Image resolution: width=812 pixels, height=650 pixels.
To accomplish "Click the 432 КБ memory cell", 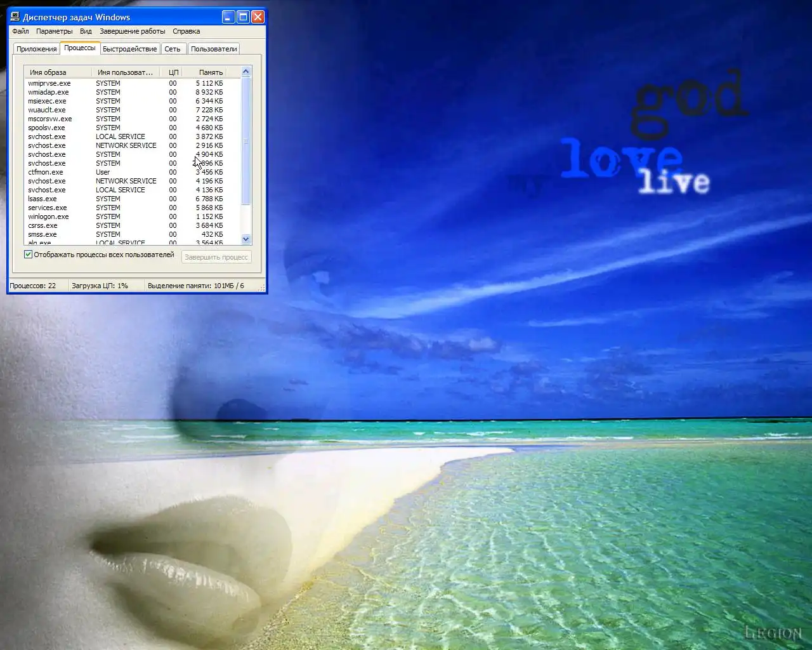I will pos(213,234).
